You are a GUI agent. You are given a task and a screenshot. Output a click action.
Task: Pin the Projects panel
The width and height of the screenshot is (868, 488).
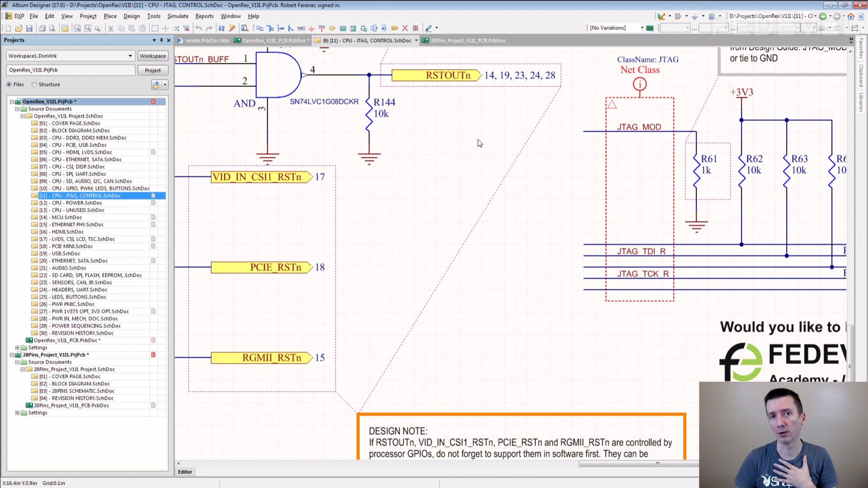[161, 40]
